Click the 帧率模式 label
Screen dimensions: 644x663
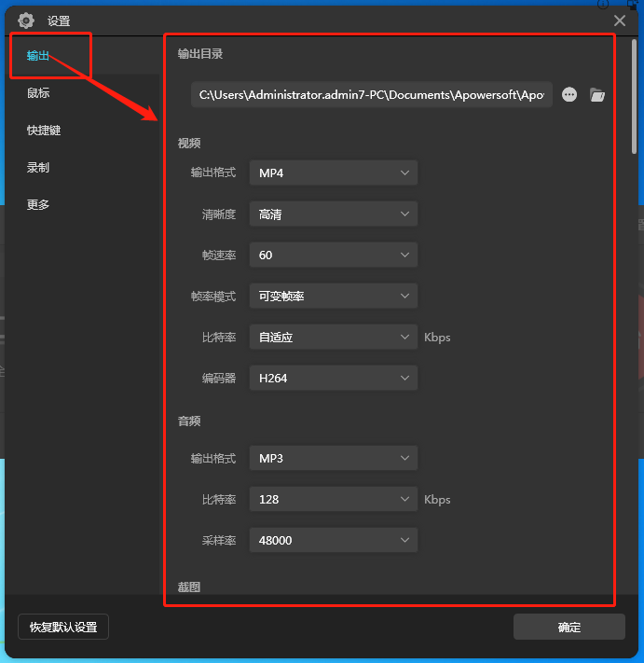coord(213,297)
